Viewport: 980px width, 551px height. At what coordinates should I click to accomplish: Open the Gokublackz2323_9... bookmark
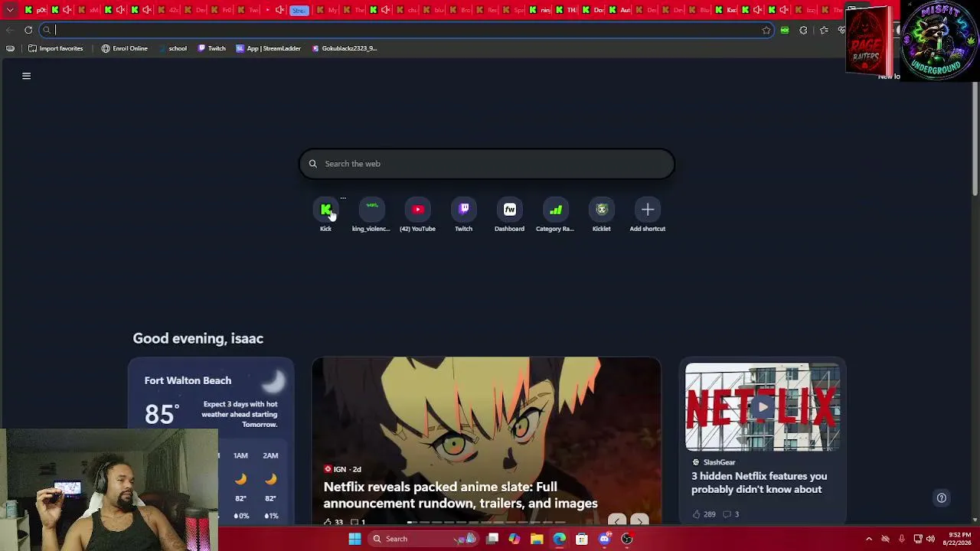click(x=344, y=48)
